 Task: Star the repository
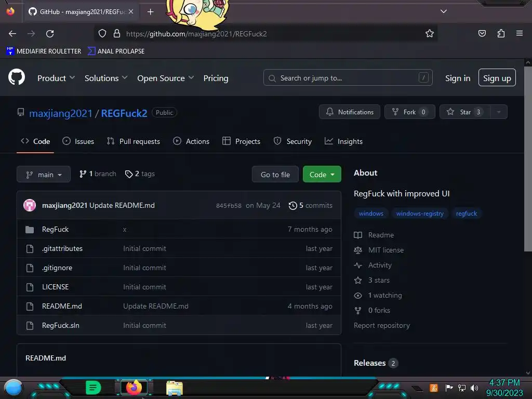(x=465, y=112)
